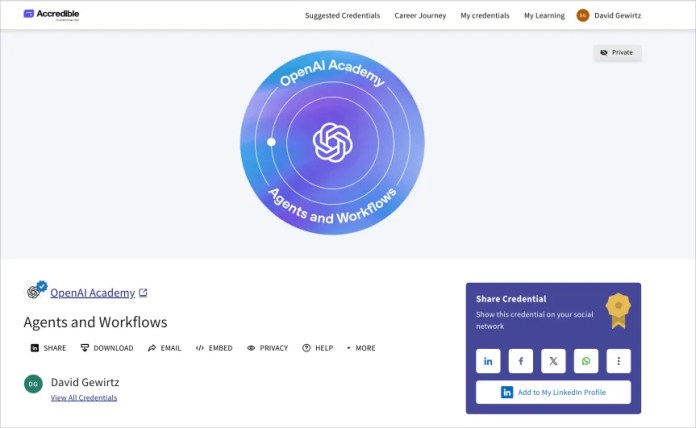Open Suggested Credentials page

[x=342, y=16]
